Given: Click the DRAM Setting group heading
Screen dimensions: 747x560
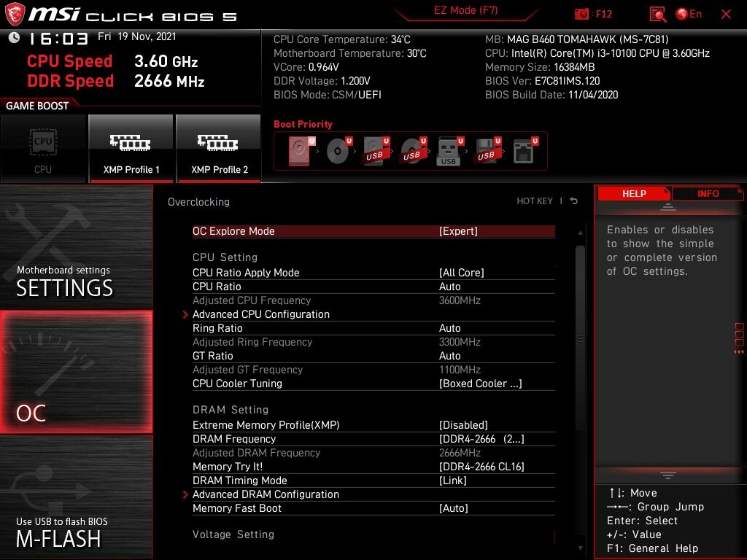Looking at the screenshot, I should click(x=231, y=410).
